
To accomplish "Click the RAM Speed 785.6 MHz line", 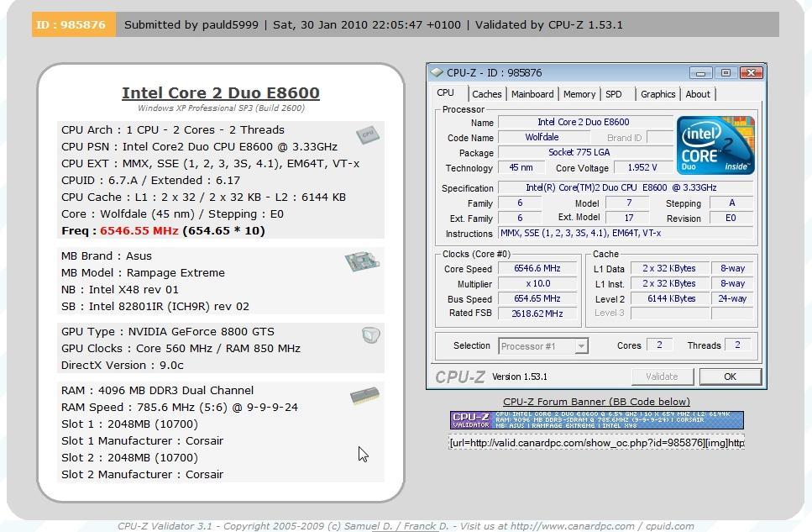I will click(x=180, y=407).
